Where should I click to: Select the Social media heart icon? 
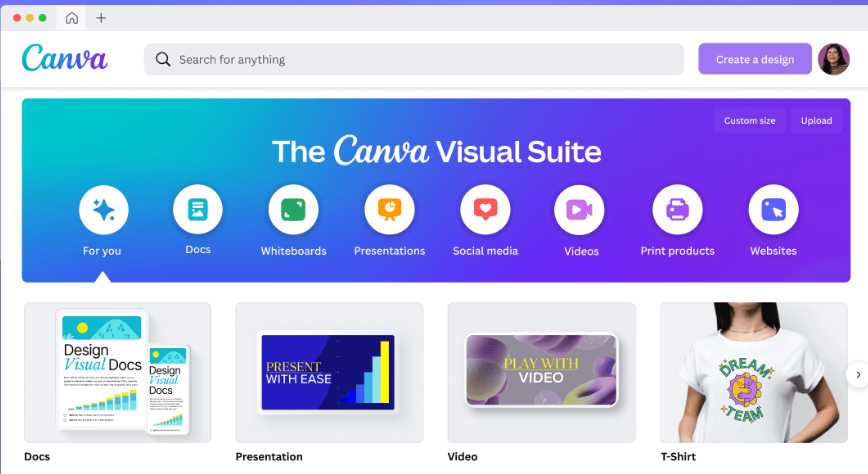point(485,210)
